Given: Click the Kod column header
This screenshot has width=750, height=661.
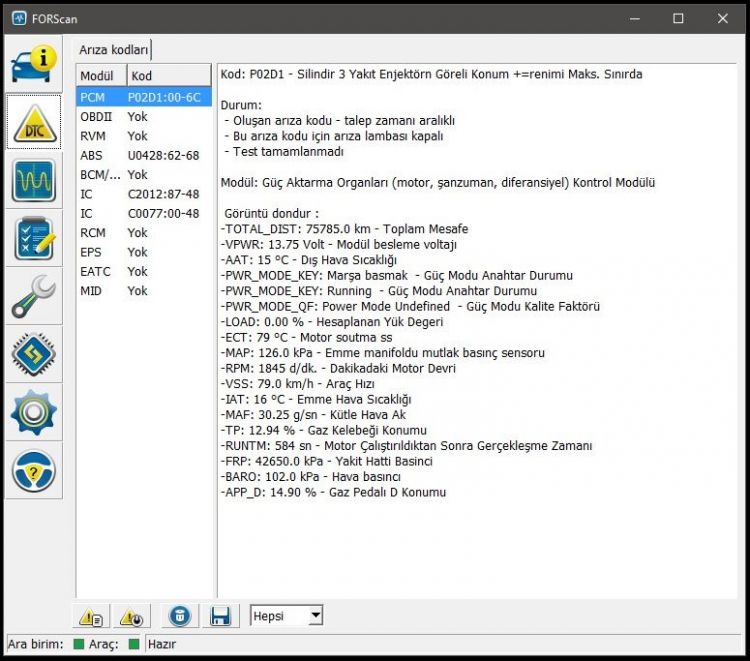Looking at the screenshot, I should (x=169, y=76).
